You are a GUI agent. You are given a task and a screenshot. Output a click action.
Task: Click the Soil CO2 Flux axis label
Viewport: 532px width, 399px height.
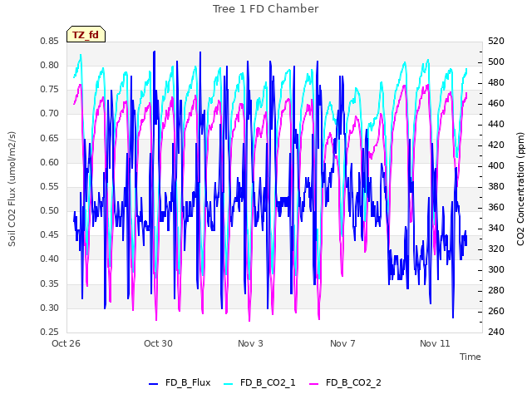click(x=12, y=189)
